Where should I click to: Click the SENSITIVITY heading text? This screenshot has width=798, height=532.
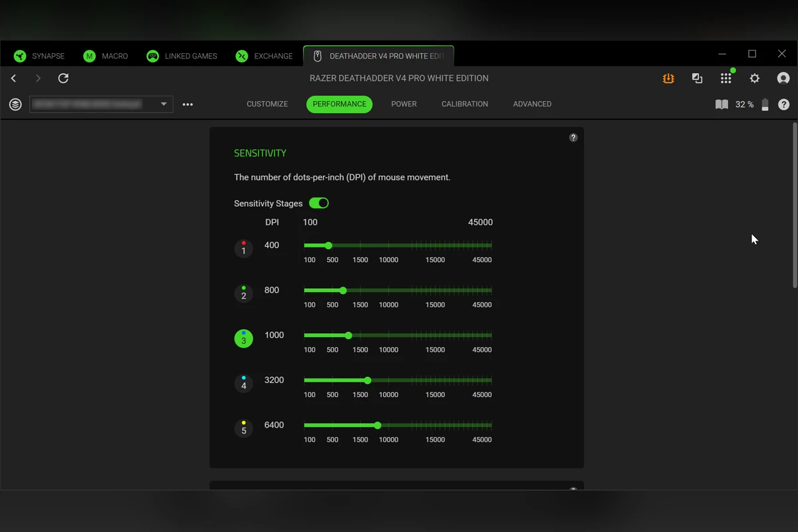(x=260, y=154)
